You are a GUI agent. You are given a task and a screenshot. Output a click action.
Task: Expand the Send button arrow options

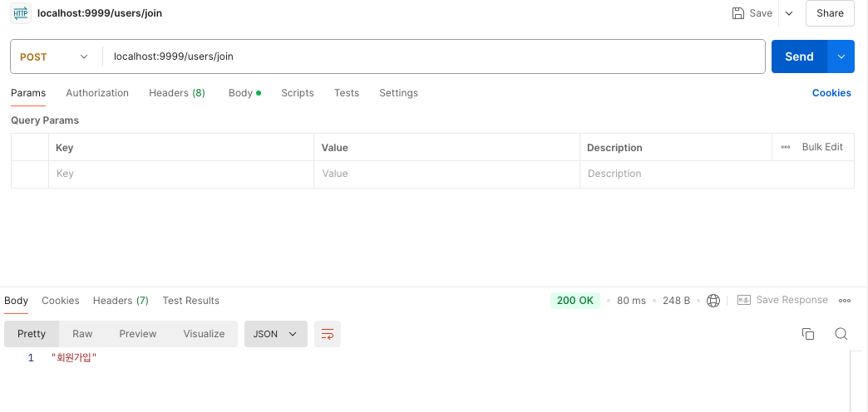click(841, 56)
